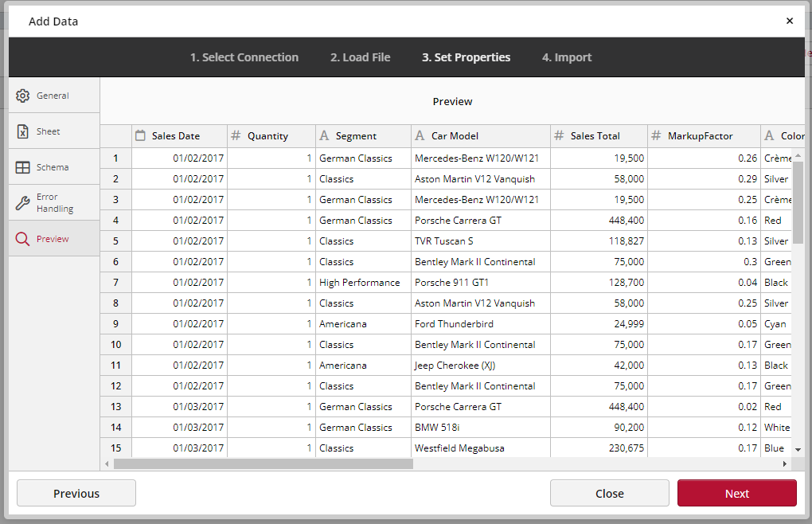This screenshot has height=524, width=812.
Task: Select the Preview tab label
Action: 53,239
